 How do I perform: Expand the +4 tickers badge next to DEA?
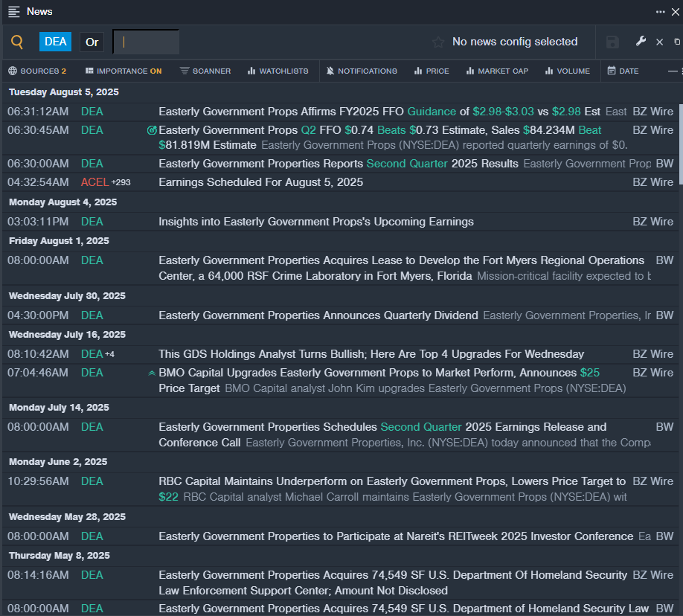[110, 355]
